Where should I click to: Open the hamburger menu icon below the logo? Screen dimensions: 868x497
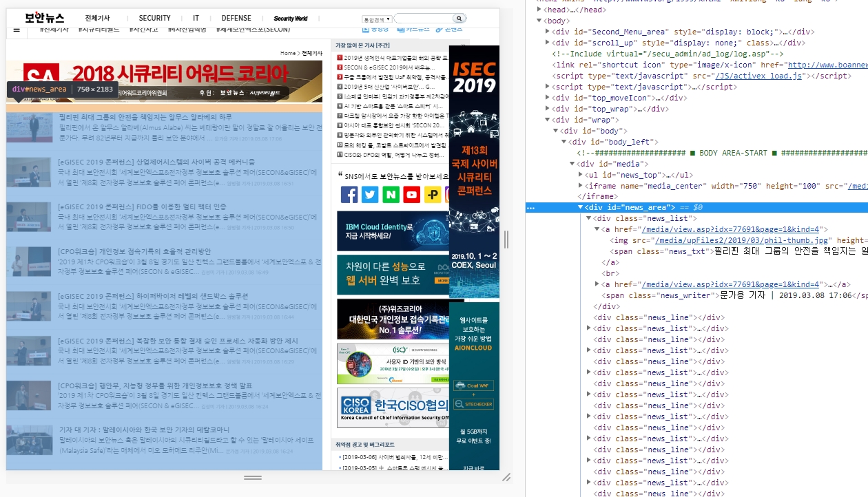tap(17, 30)
